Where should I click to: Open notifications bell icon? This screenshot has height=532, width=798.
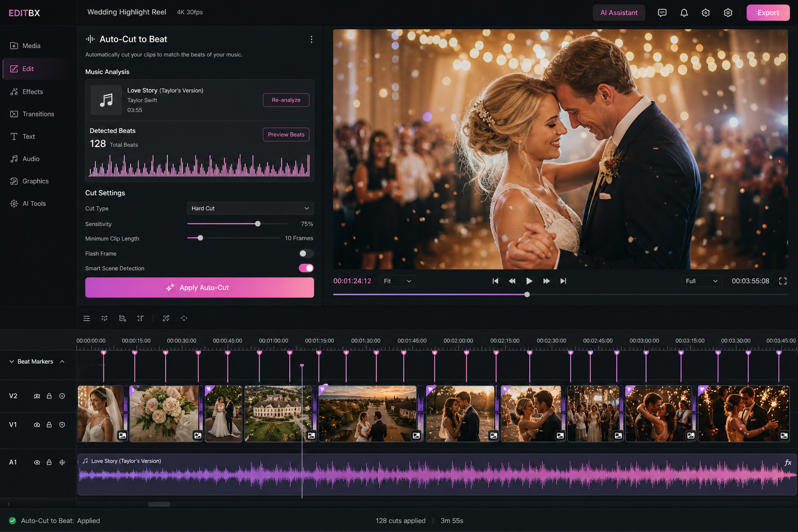point(684,13)
